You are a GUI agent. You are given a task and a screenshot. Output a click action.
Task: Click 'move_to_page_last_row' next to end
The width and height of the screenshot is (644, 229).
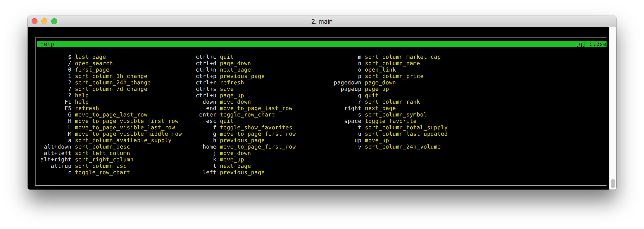pyautogui.click(x=256, y=108)
